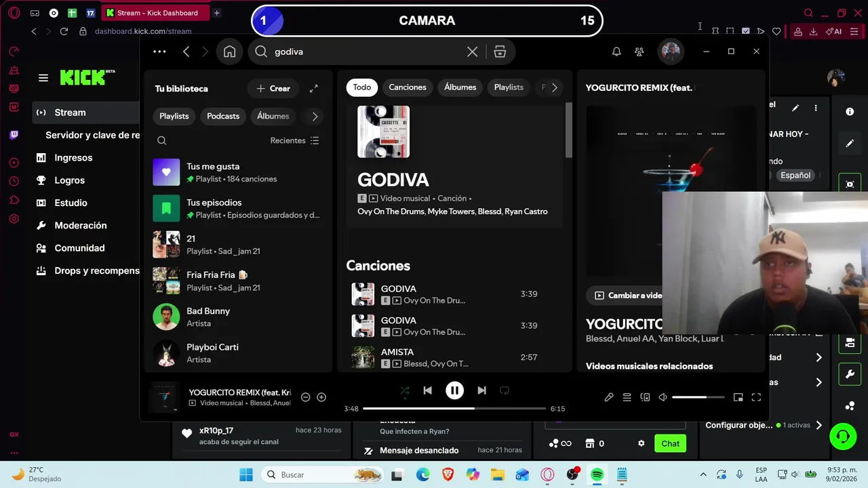868x488 pixels.
Task: Seek on the song progress bar
Action: 454,409
